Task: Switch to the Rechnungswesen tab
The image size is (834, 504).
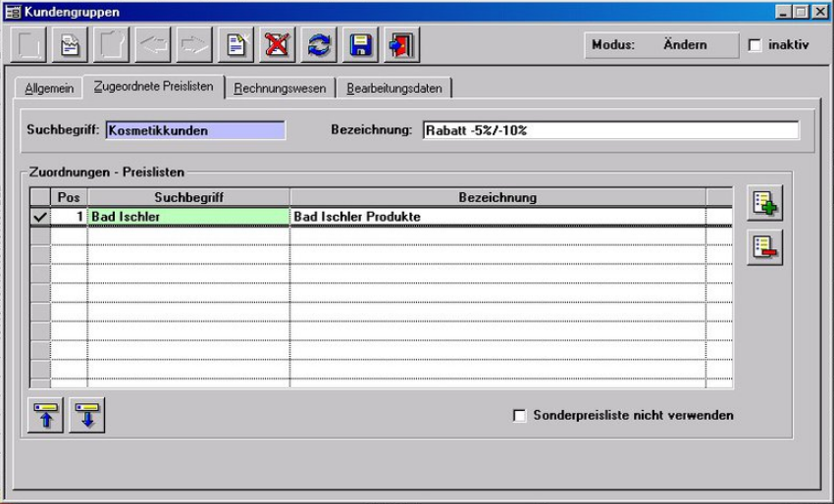Action: (281, 88)
